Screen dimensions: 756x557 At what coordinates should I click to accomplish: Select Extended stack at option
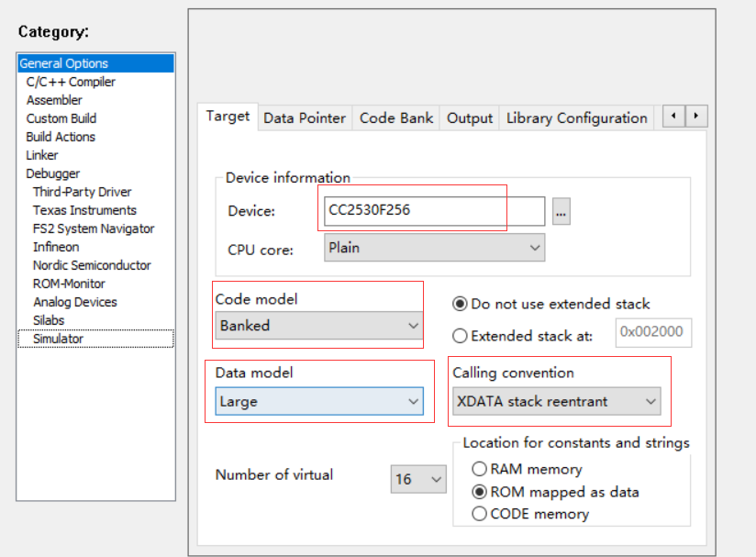click(461, 336)
